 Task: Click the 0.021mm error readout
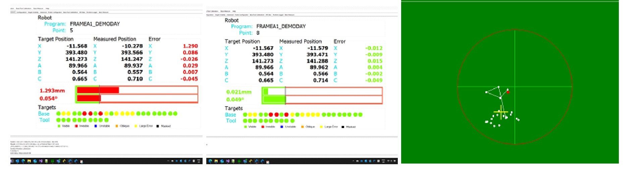point(239,92)
